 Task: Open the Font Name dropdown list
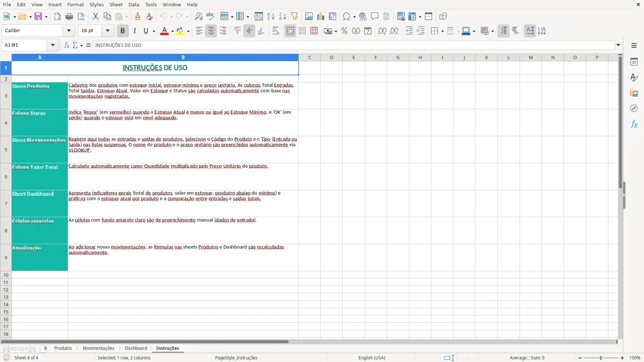tap(69, 31)
